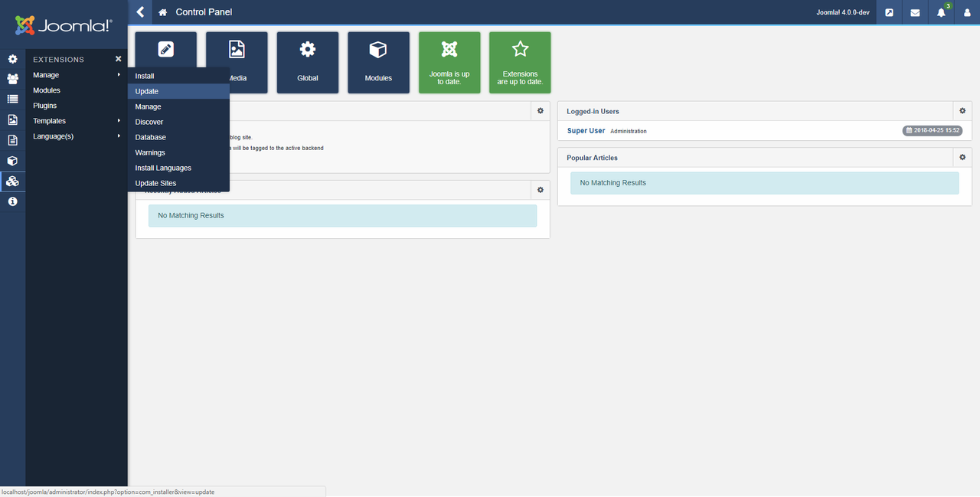
Task: Click the Logged-in Users heading
Action: [593, 112]
